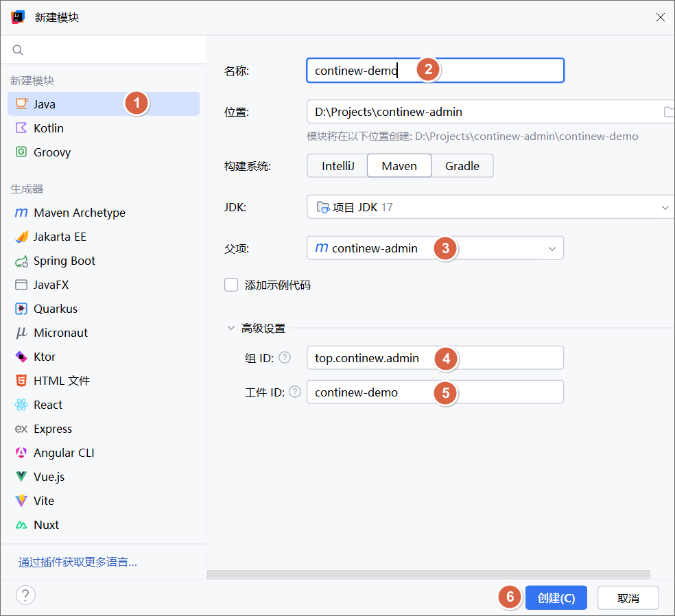Choose the Express generator
Screen dimensions: 675x616
(104, 429)
